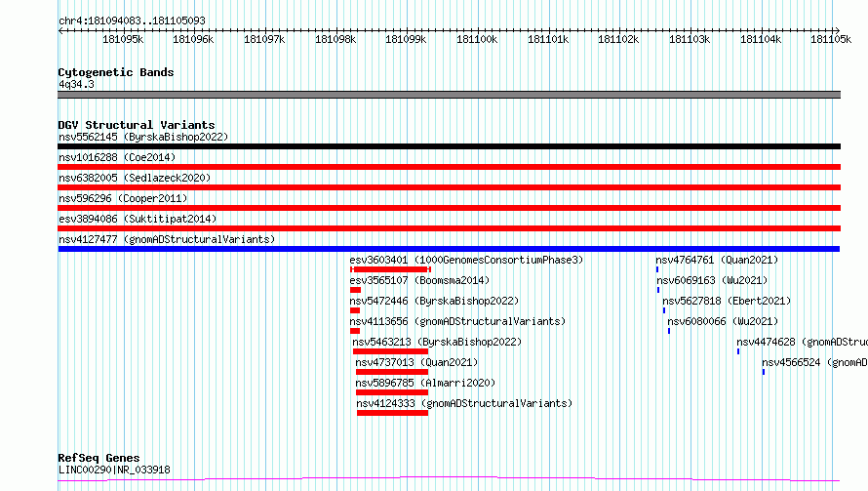Click the blue bar under nsv4127477
868x491 pixels.
(x=449, y=249)
